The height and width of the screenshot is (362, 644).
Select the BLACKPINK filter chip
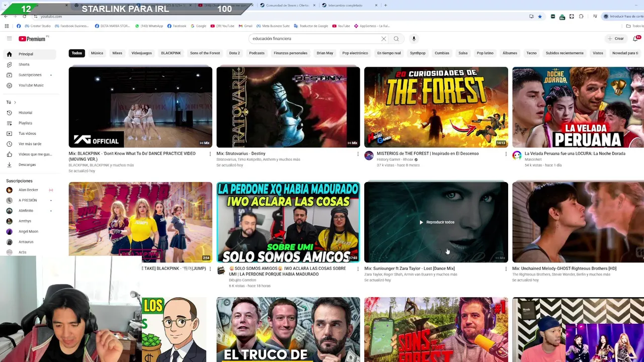171,53
